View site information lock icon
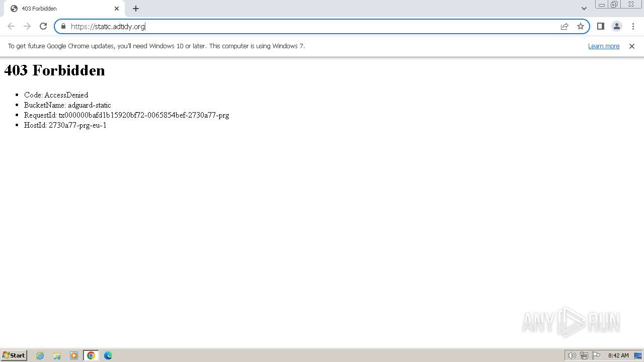 (x=63, y=26)
